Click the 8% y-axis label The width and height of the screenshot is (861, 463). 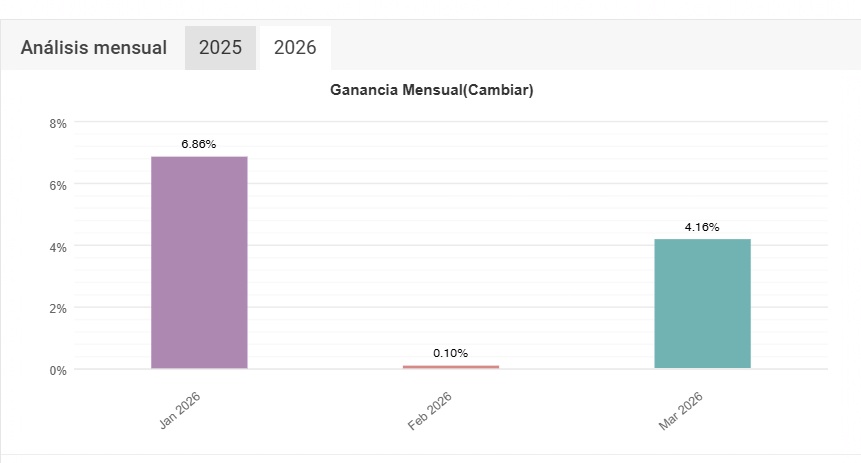57,123
